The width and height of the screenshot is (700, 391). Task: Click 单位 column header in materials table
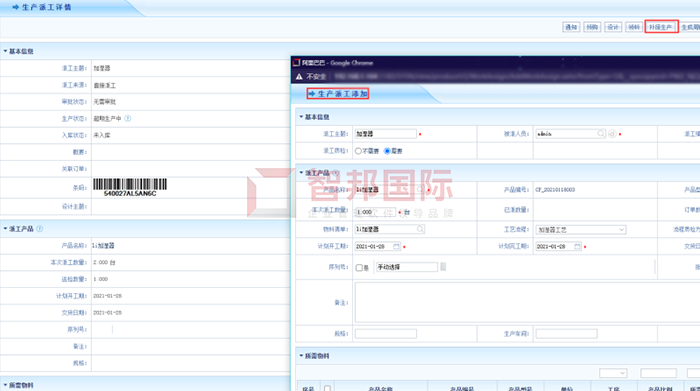567,389
